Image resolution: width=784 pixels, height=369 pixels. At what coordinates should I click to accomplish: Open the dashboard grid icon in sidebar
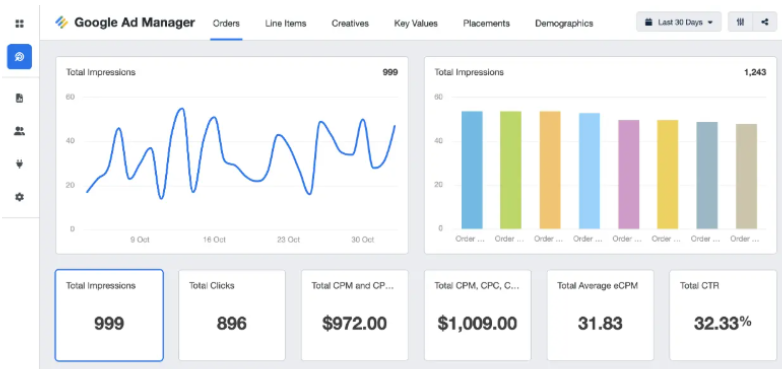(20, 24)
